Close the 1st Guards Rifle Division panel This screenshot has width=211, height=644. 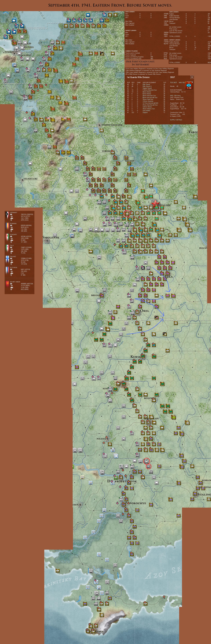tap(192, 77)
